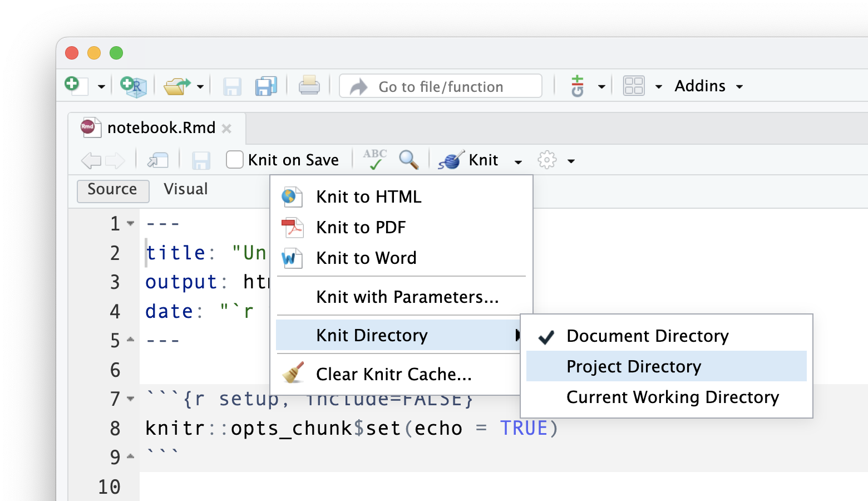Choose Project Directory from submenu
The height and width of the screenshot is (501, 868).
633,367
